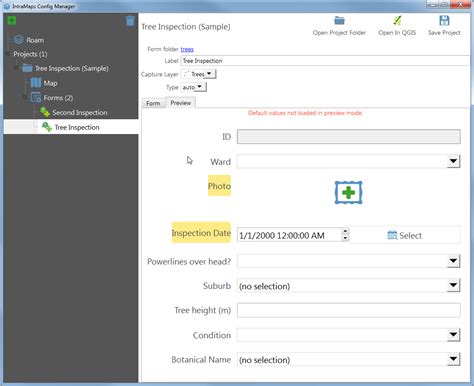Switch to the Form tab

(x=153, y=103)
